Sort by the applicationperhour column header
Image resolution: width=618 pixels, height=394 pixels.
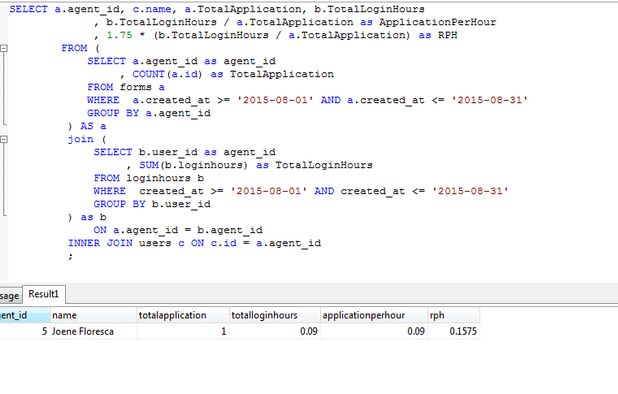pyautogui.click(x=374, y=315)
